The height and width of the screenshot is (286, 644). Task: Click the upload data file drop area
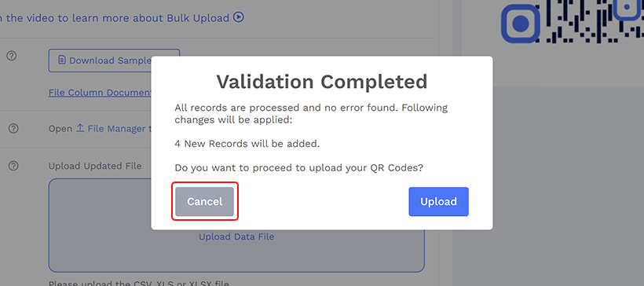click(x=236, y=225)
